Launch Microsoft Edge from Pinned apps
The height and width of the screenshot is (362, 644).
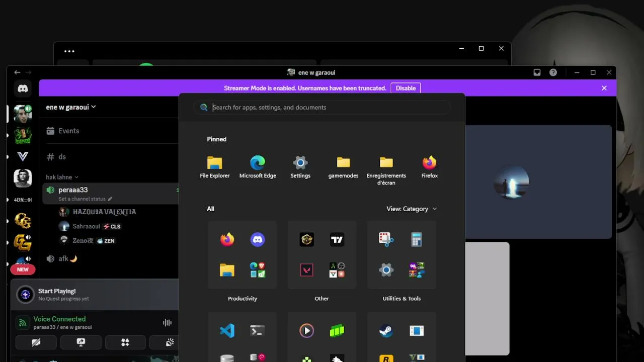258,167
